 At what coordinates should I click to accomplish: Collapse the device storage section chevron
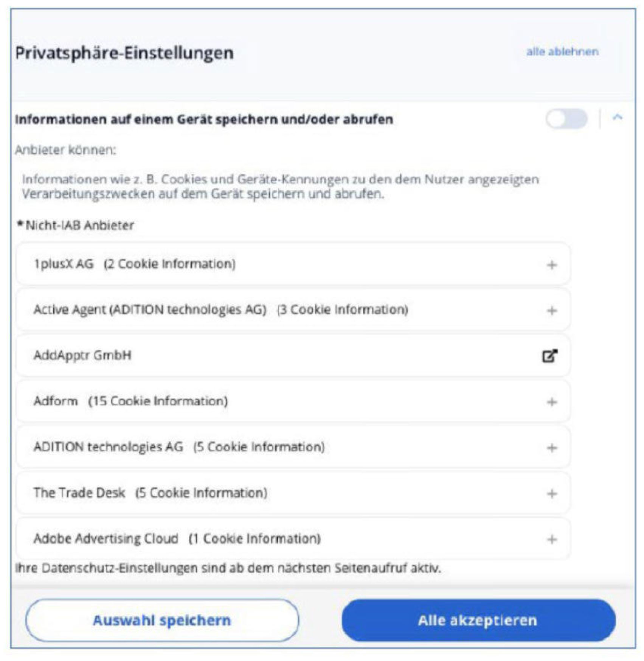[617, 118]
